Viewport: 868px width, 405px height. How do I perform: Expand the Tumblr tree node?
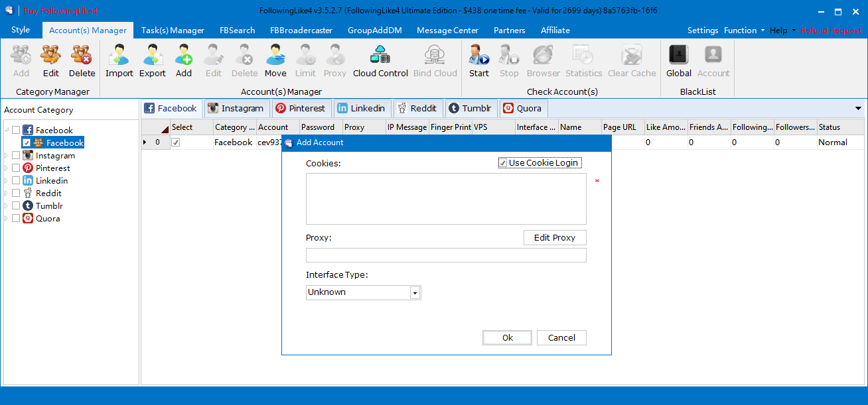(7, 206)
